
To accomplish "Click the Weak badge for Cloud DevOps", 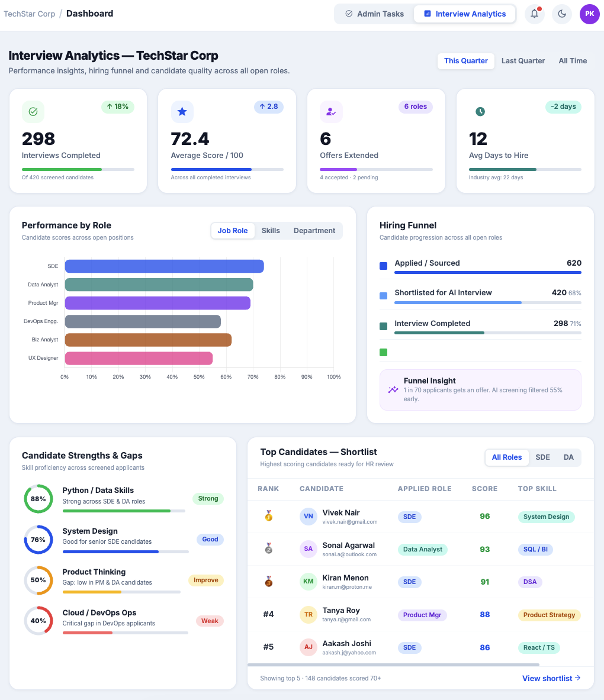I will coord(210,621).
